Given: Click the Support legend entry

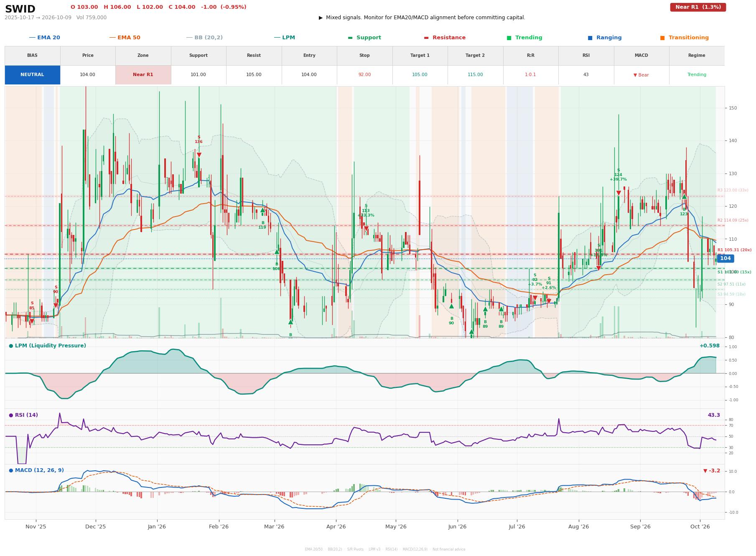Looking at the screenshot, I should 364,38.
